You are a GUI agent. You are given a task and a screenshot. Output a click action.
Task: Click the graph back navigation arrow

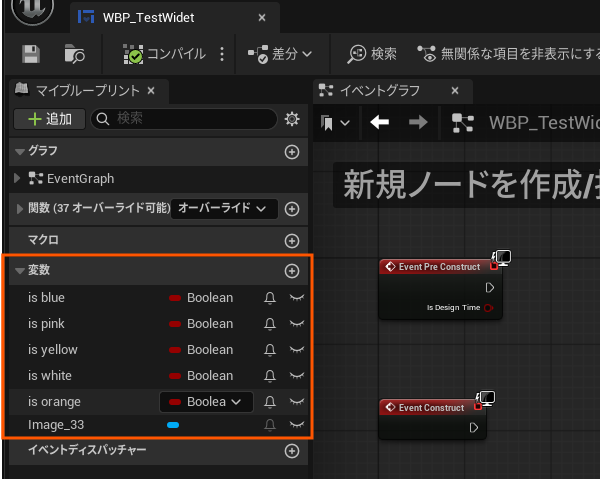pyautogui.click(x=379, y=122)
